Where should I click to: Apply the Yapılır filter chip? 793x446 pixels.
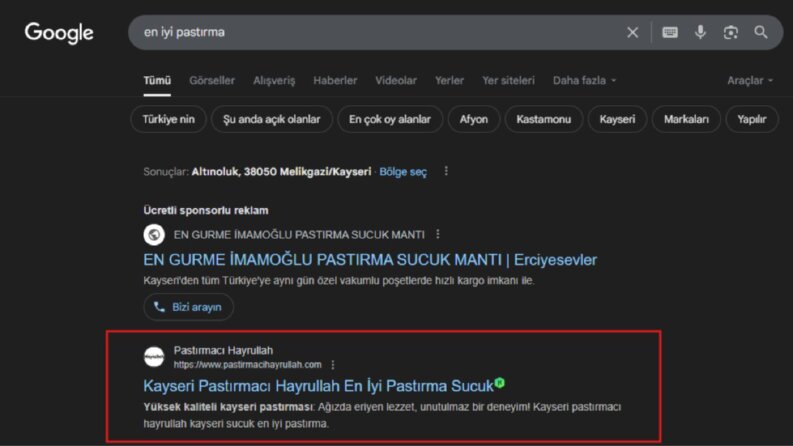[752, 119]
